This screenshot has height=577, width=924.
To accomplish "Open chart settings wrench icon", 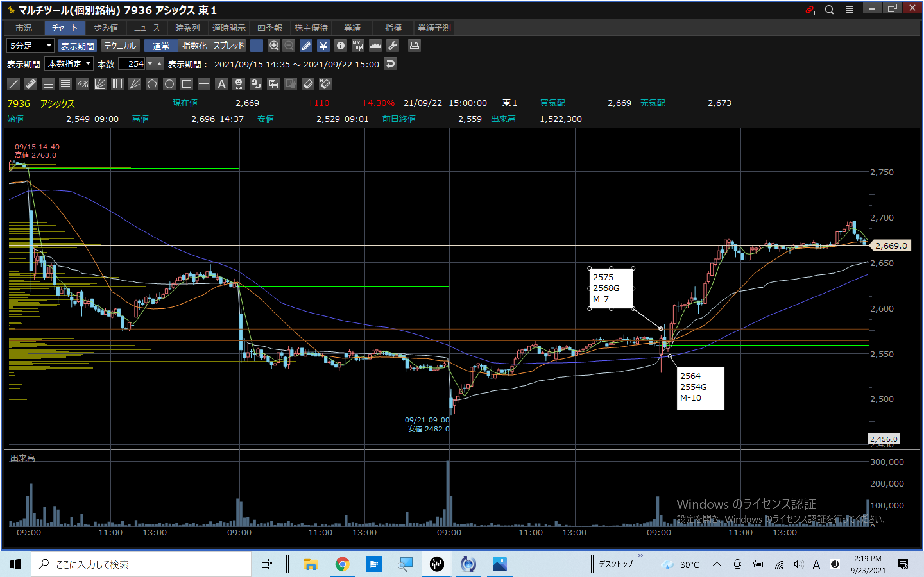I will 393,46.
